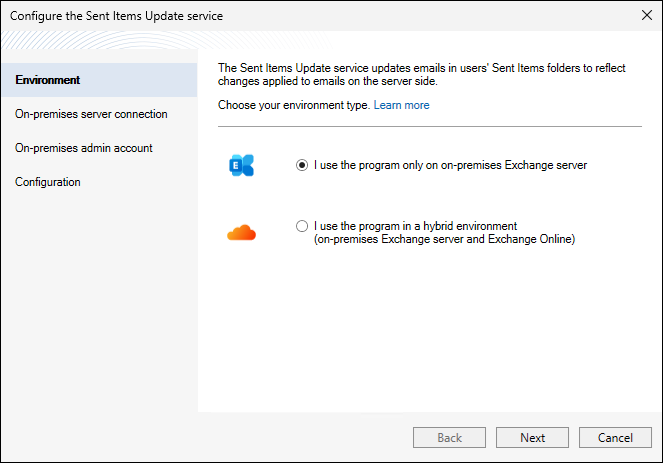Open the Environment step in sidebar
This screenshot has width=663, height=463.
pyautogui.click(x=48, y=80)
